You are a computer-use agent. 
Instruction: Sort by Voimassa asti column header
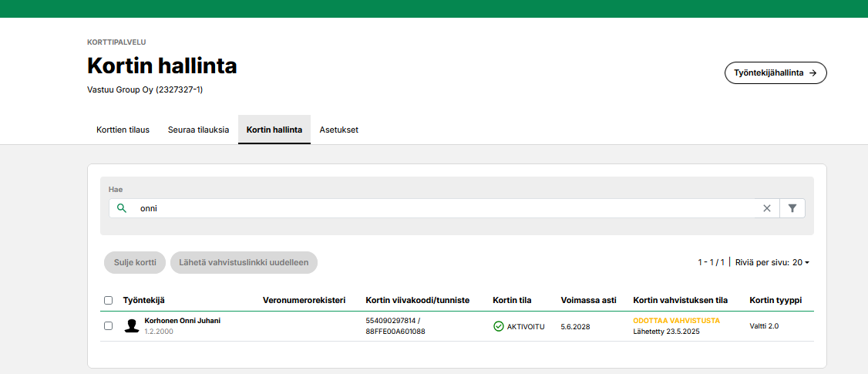[x=588, y=300]
